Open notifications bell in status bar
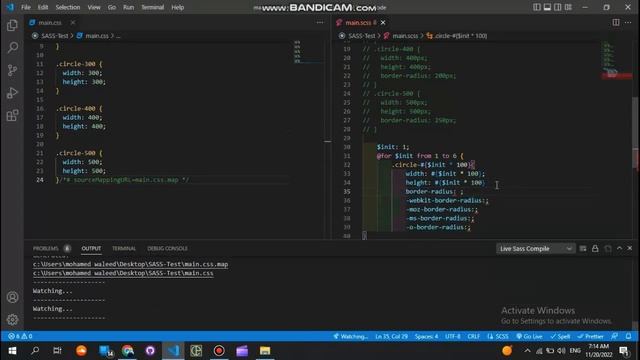Viewport: 640px width, 360px height. coord(629,336)
